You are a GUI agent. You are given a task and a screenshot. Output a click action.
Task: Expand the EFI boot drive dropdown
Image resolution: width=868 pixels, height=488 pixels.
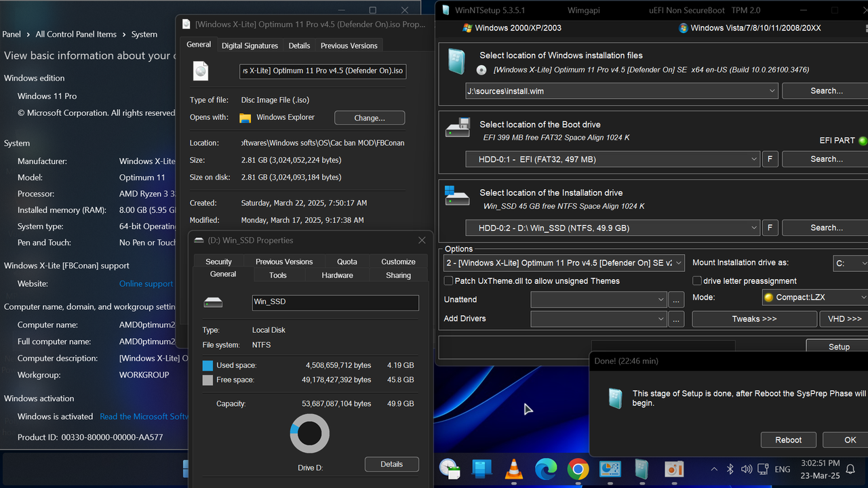click(754, 159)
